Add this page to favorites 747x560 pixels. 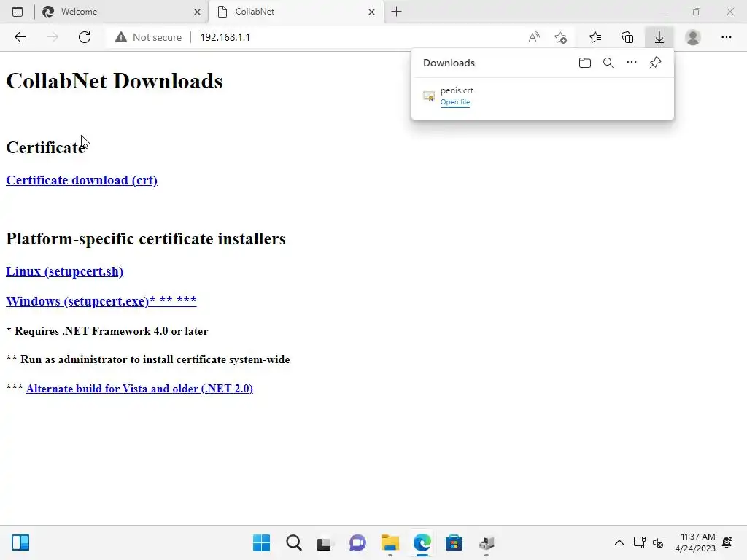(561, 37)
